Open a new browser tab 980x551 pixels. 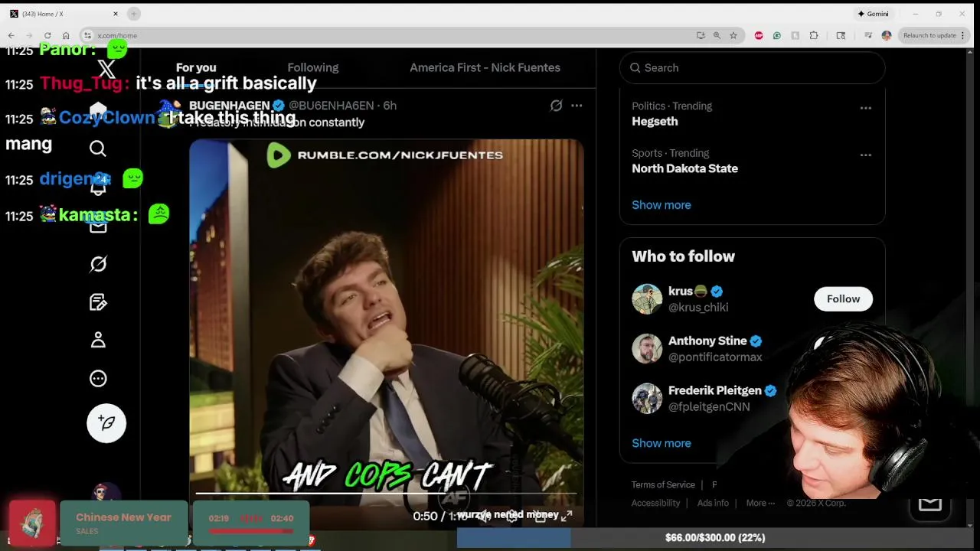pos(134,14)
